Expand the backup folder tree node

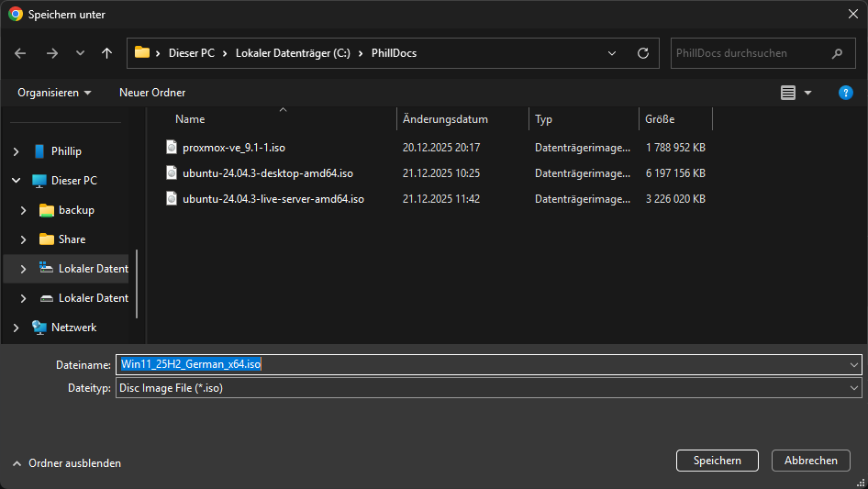[x=23, y=210]
